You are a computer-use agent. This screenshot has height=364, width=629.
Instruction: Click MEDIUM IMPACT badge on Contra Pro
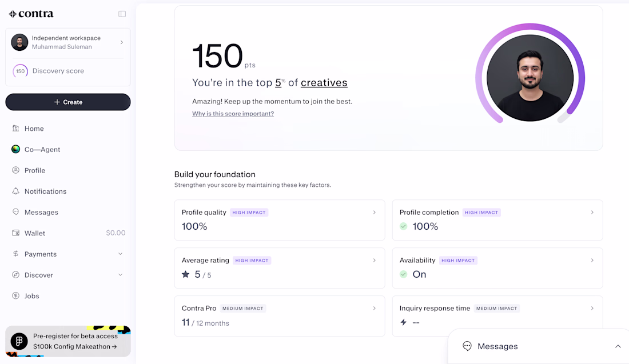[x=242, y=308]
